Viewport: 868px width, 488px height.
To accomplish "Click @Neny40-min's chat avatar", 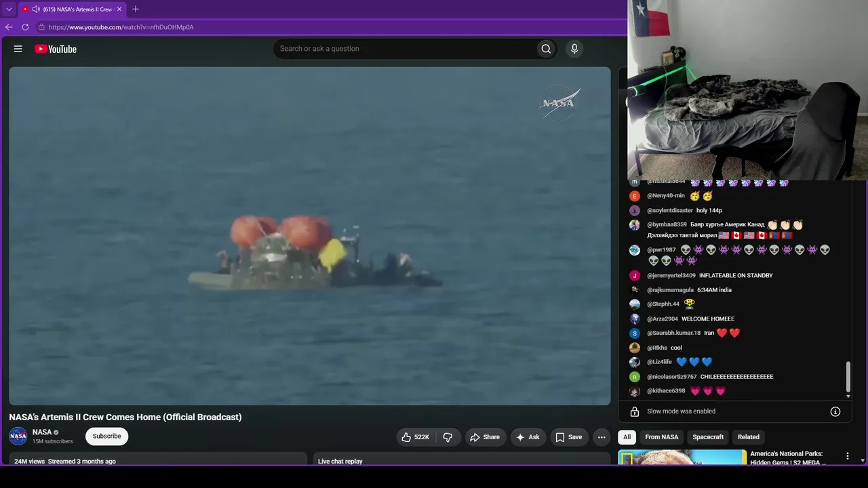I will [x=635, y=196].
